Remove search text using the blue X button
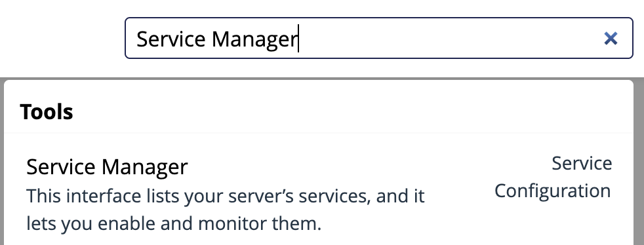The image size is (644, 245). click(x=611, y=39)
